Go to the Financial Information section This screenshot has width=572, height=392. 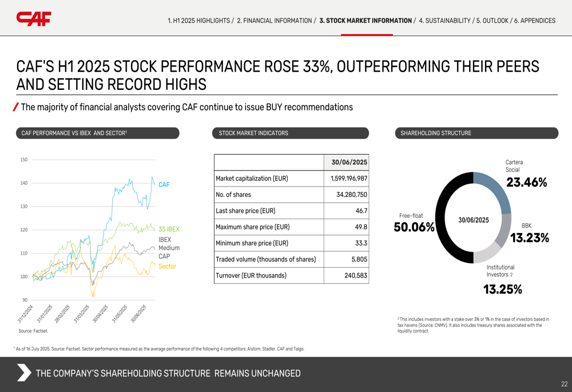point(275,21)
